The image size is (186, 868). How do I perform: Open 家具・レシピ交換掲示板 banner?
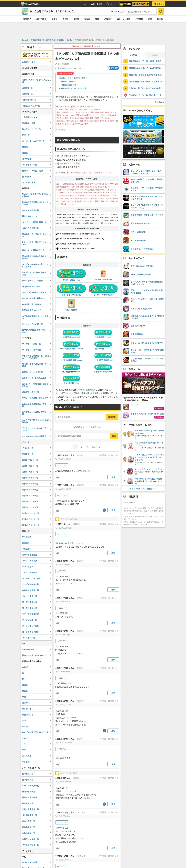[x=71, y=288]
